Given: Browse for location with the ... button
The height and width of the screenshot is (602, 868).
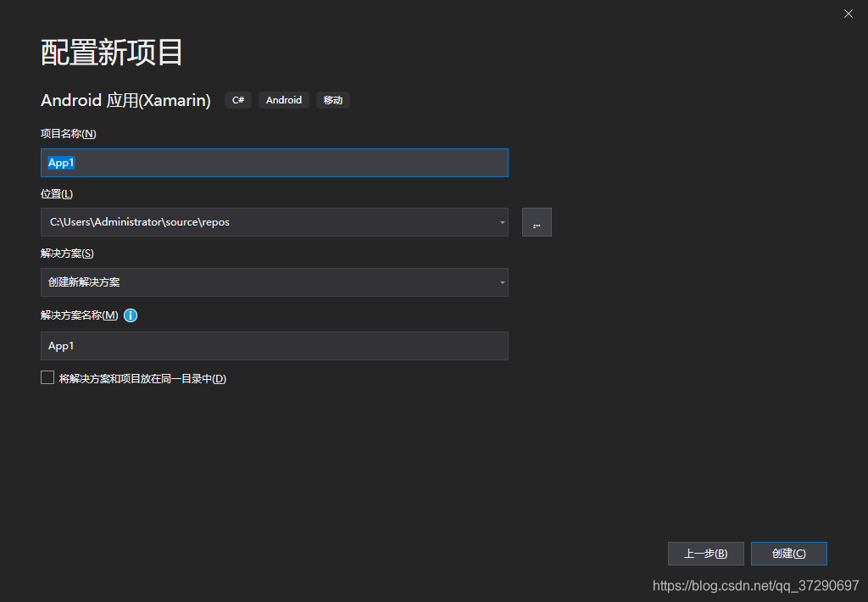Looking at the screenshot, I should click(x=537, y=222).
